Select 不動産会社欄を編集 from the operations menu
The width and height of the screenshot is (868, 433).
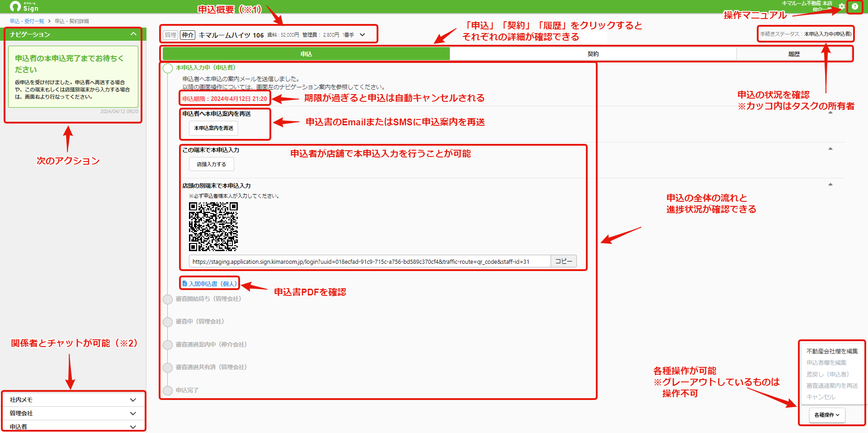pyautogui.click(x=832, y=351)
